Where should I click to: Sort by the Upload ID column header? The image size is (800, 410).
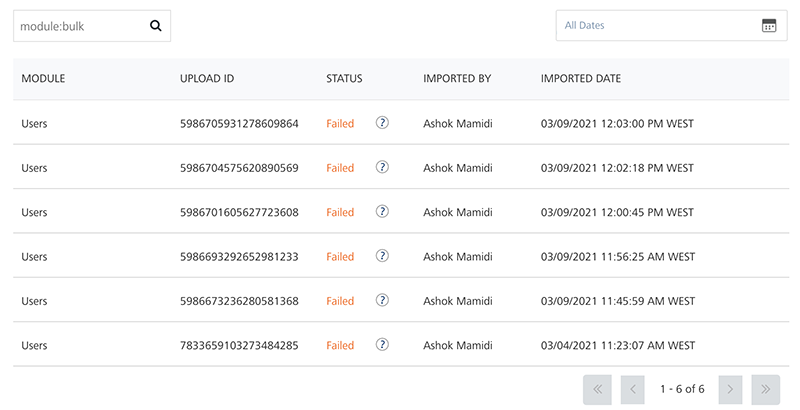207,78
